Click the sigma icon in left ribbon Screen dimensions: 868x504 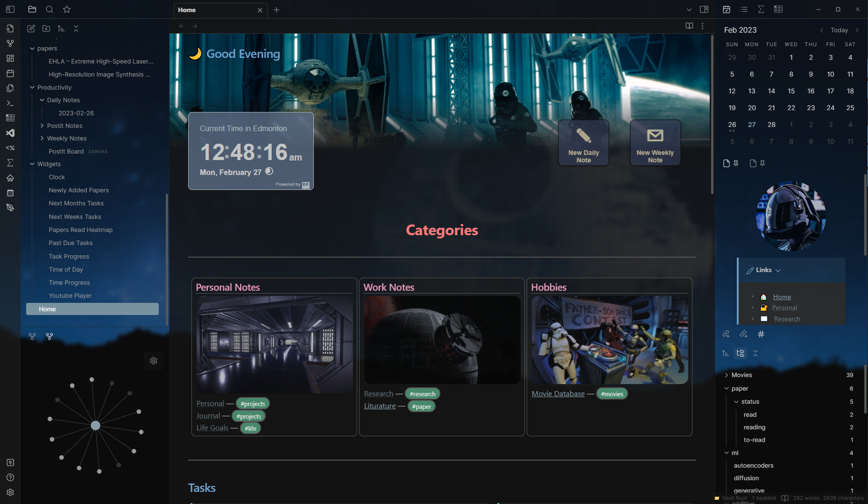tap(10, 163)
